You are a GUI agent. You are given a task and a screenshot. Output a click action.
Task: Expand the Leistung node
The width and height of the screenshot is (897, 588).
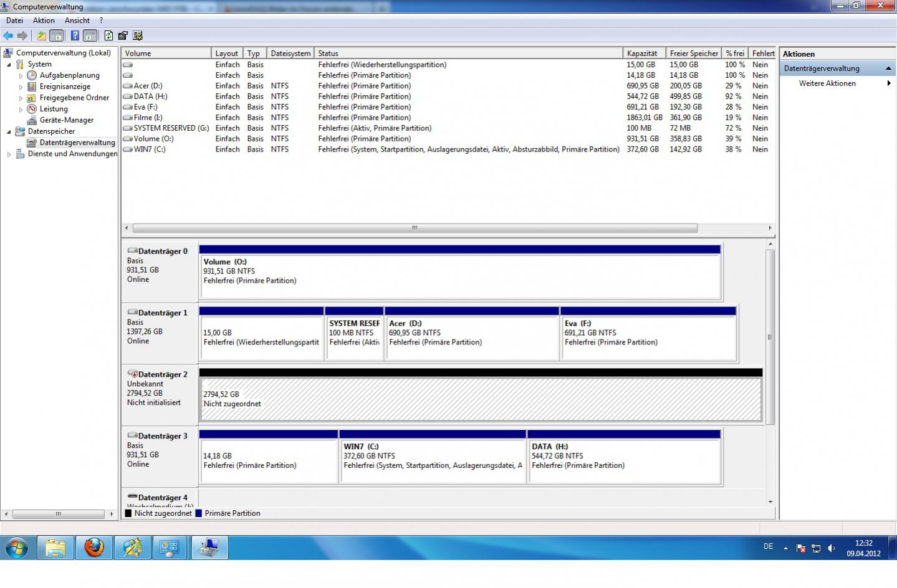click(21, 109)
